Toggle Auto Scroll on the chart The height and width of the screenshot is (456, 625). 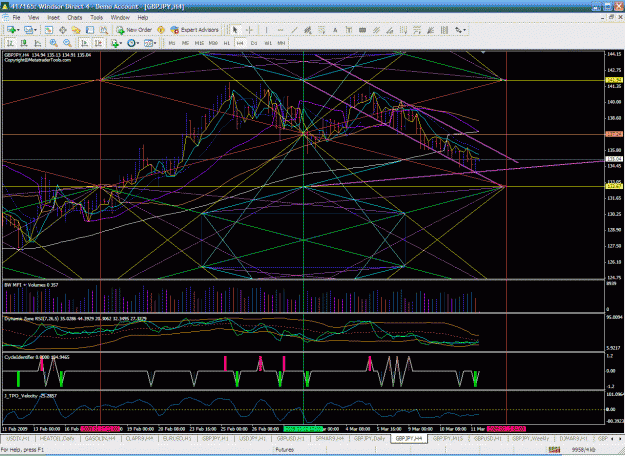[x=84, y=43]
